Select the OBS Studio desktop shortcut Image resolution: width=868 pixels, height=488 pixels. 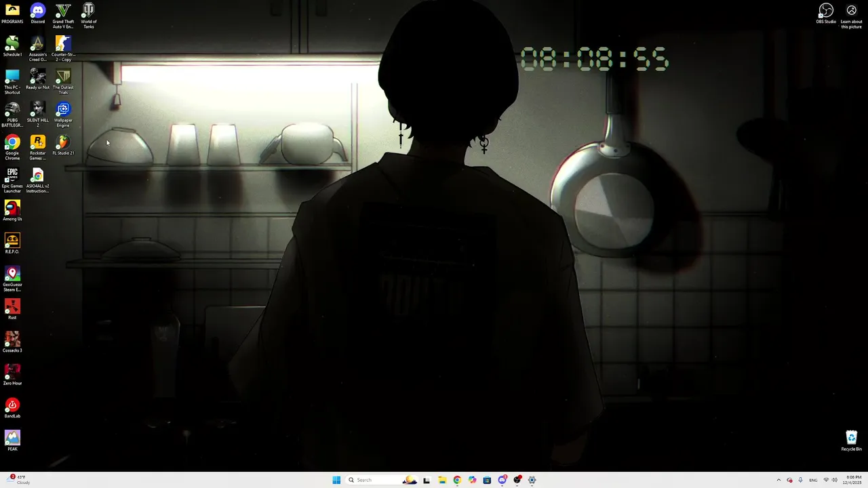826,14
